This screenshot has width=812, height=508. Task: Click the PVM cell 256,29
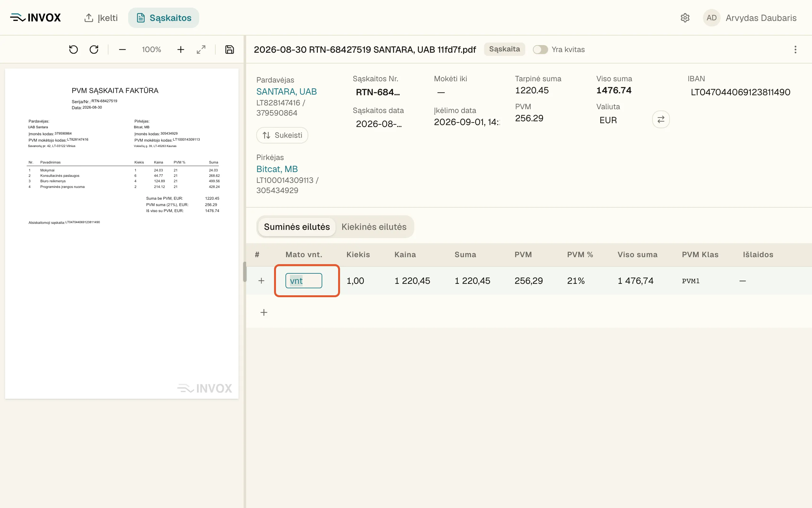coord(529,281)
